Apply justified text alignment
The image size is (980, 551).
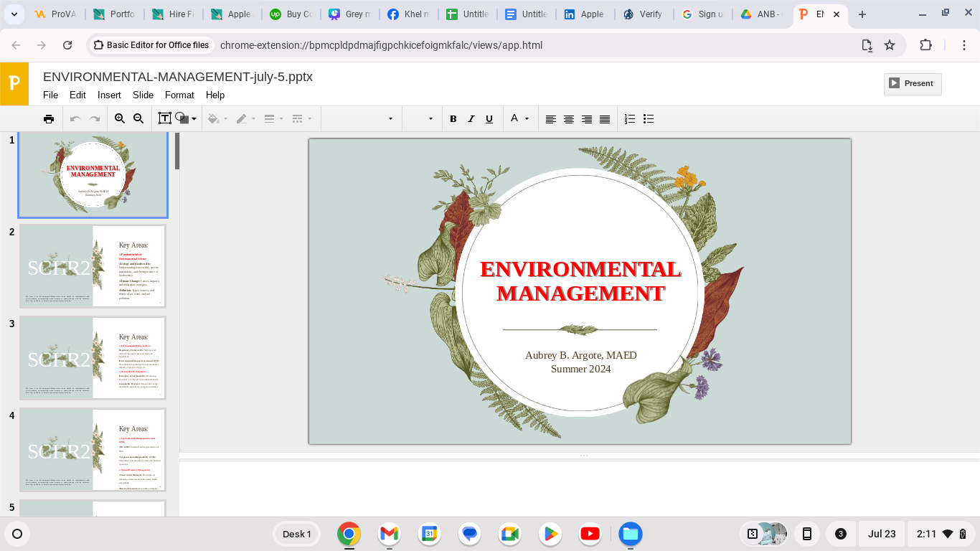pyautogui.click(x=605, y=119)
